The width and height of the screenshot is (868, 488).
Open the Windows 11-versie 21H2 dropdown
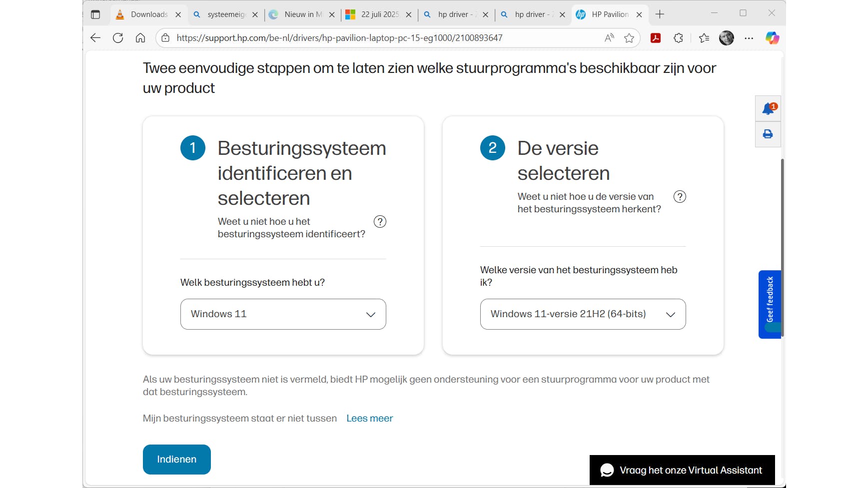[583, 314]
